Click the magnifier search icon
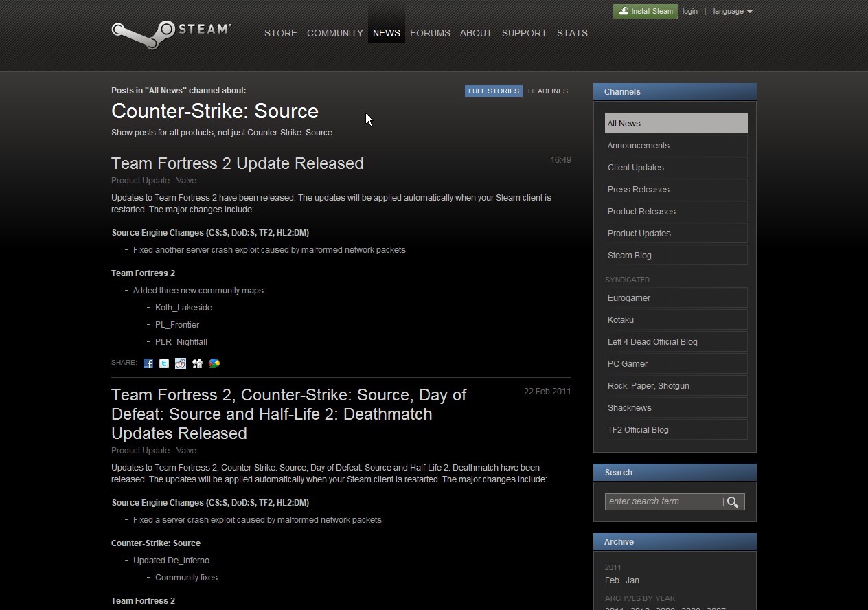 733,502
